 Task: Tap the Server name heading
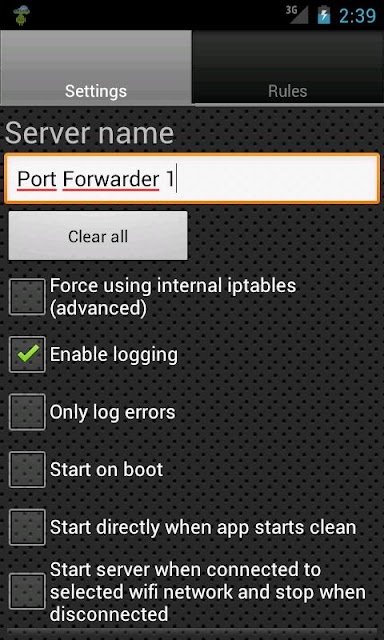pyautogui.click(x=89, y=133)
